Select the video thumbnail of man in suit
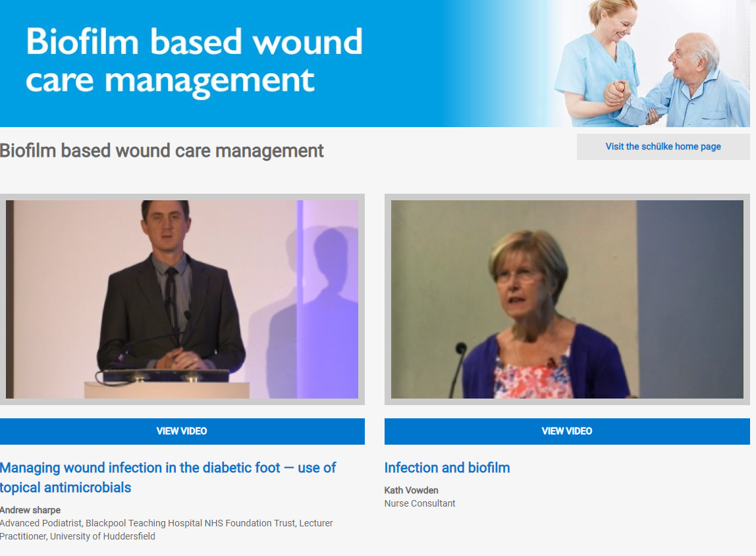Screen dimensions: 756x556 pyautogui.click(x=182, y=299)
